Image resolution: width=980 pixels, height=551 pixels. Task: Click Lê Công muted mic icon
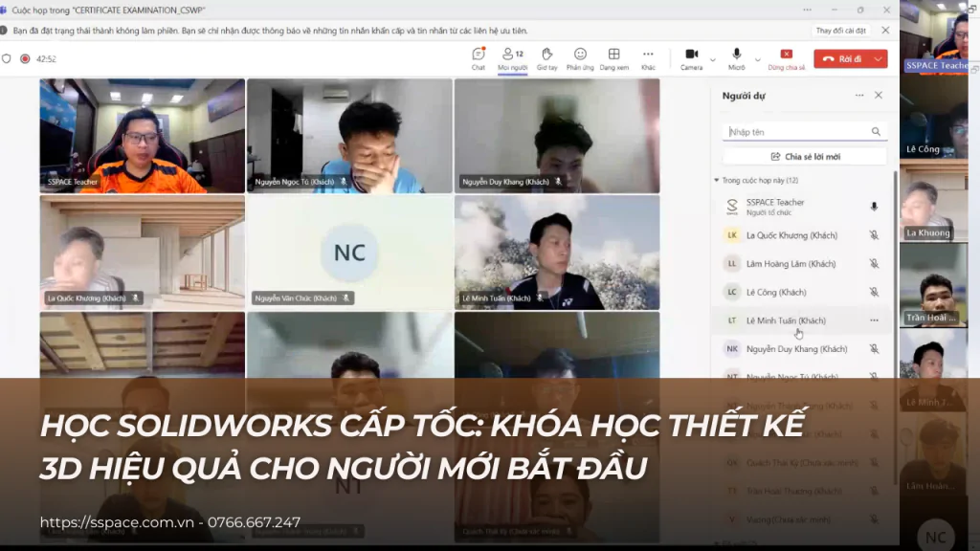874,292
